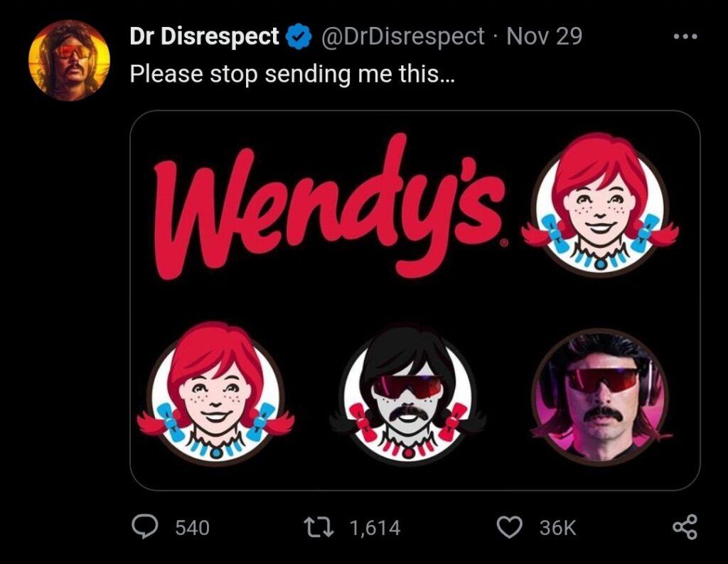The width and height of the screenshot is (728, 564).
Task: Click the black-haired mustache Wendy's parody logo
Action: (x=408, y=393)
